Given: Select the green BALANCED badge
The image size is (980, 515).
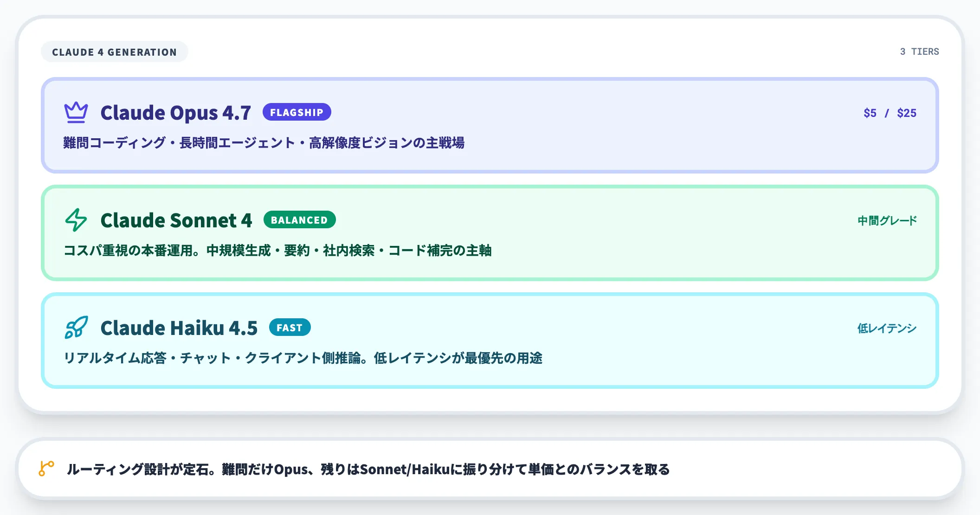Looking at the screenshot, I should (x=300, y=220).
